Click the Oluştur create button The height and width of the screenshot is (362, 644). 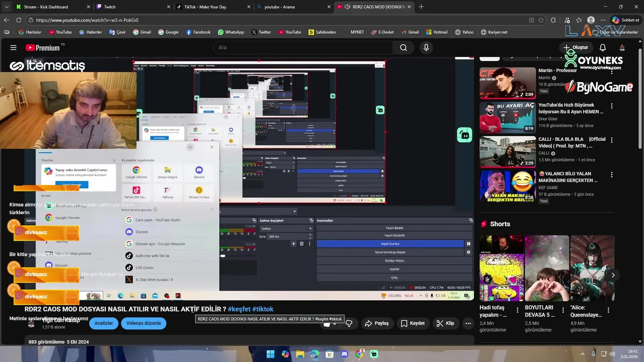tap(576, 48)
